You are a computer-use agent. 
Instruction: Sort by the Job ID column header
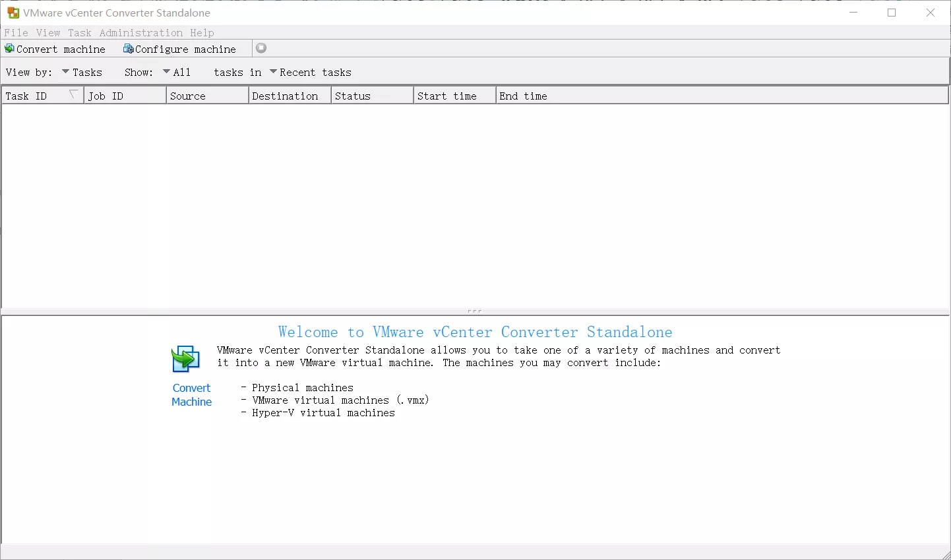click(125, 96)
